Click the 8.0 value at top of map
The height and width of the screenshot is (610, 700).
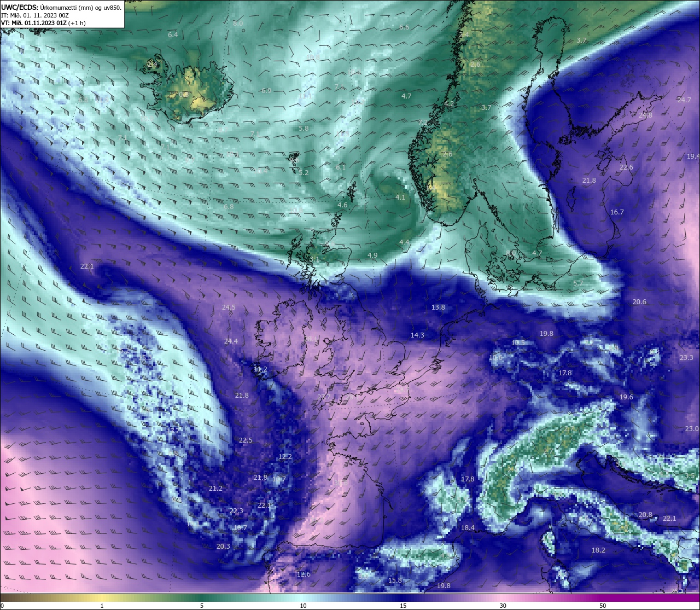click(x=238, y=24)
